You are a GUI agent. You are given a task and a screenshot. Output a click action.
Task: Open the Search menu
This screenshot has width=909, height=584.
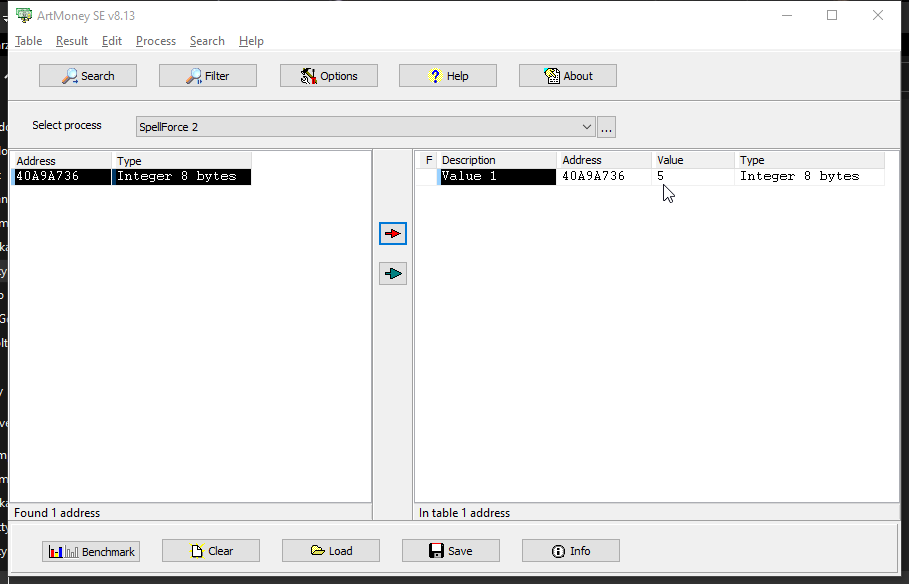point(207,41)
